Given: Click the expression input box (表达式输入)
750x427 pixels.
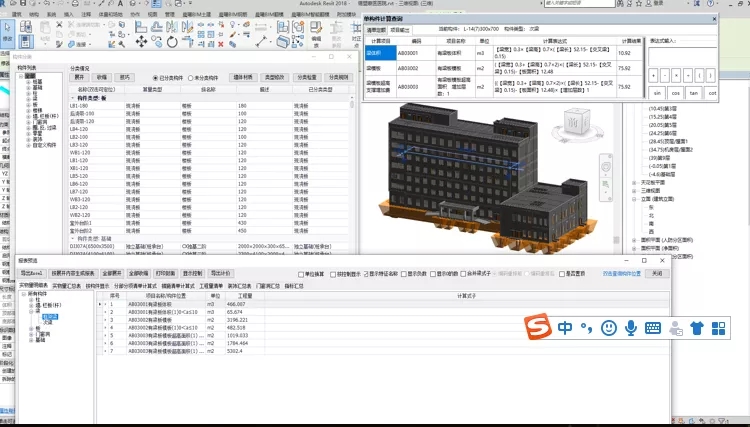Looking at the screenshot, I should (683, 56).
